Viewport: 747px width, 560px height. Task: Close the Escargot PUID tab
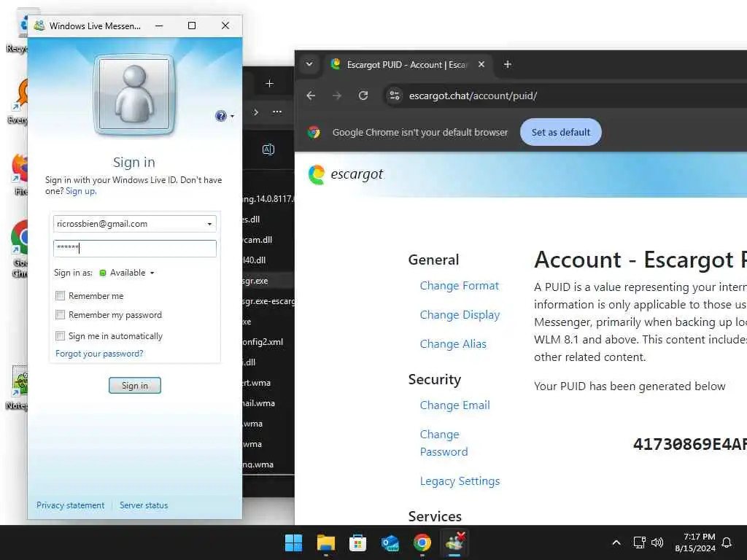(481, 64)
